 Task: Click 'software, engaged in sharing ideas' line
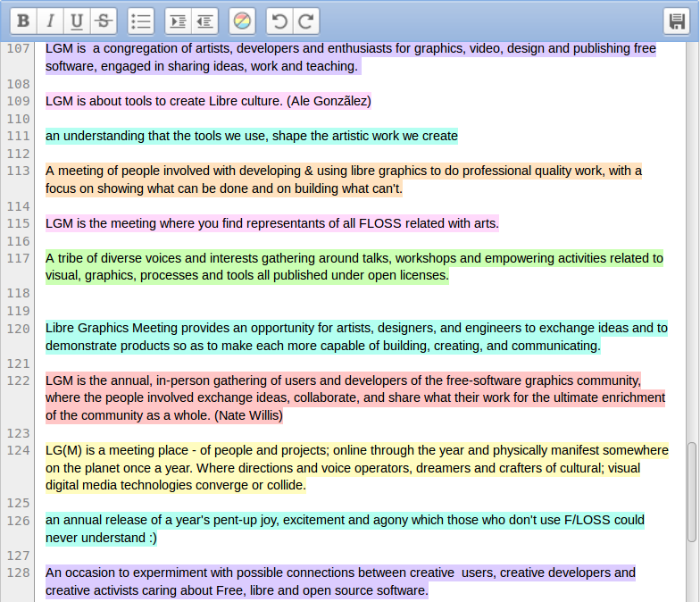point(202,66)
